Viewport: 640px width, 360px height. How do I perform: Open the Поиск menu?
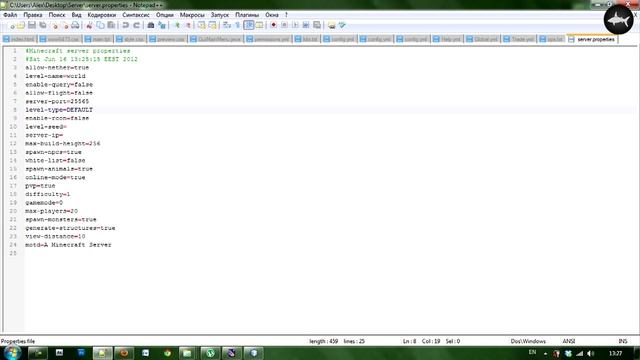point(57,15)
